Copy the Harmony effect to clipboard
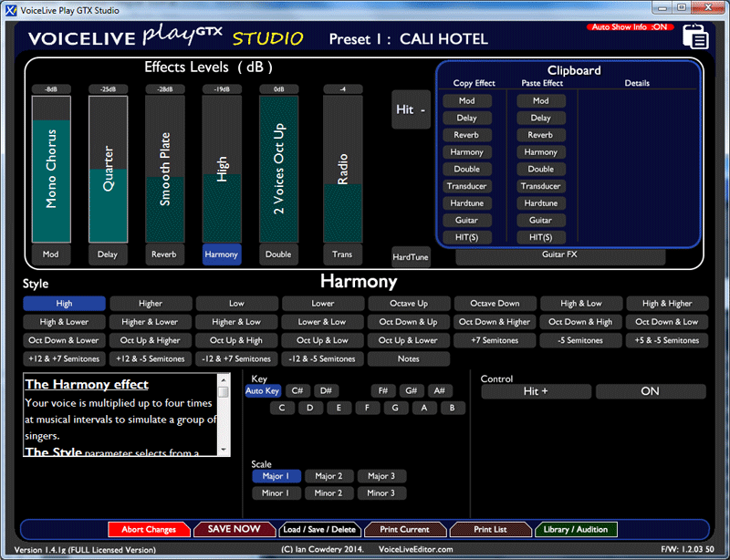This screenshot has height=560, width=730. tap(467, 152)
